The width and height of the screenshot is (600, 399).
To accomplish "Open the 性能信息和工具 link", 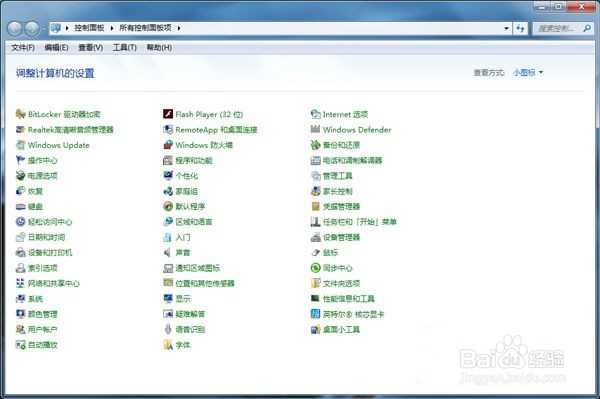I will [349, 299].
